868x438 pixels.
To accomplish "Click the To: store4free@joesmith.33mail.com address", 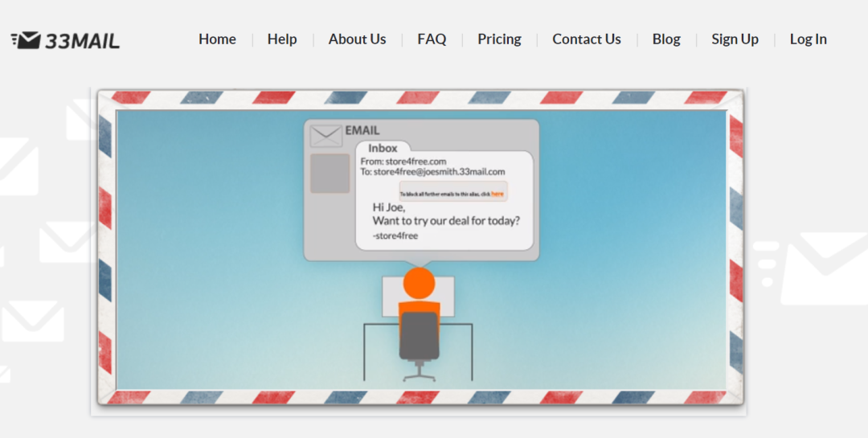I will pos(432,172).
